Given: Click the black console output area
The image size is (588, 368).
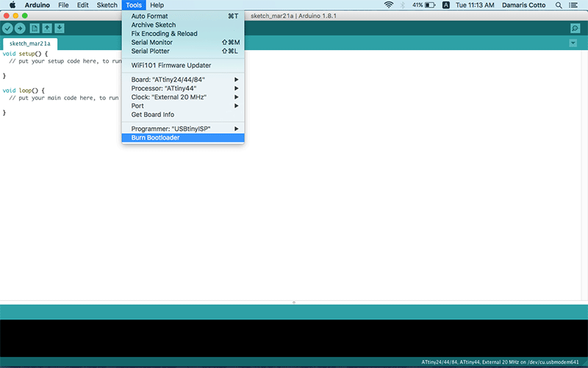Looking at the screenshot, I should point(294,339).
